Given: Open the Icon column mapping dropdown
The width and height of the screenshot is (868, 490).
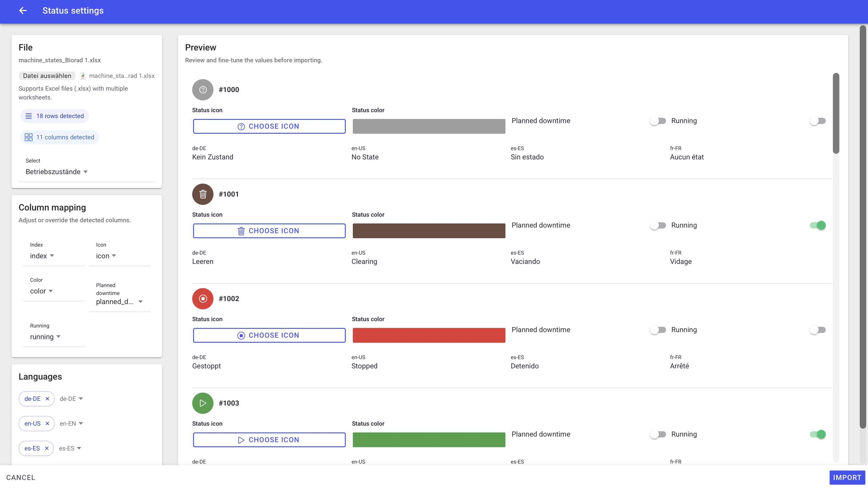Looking at the screenshot, I should tap(106, 256).
